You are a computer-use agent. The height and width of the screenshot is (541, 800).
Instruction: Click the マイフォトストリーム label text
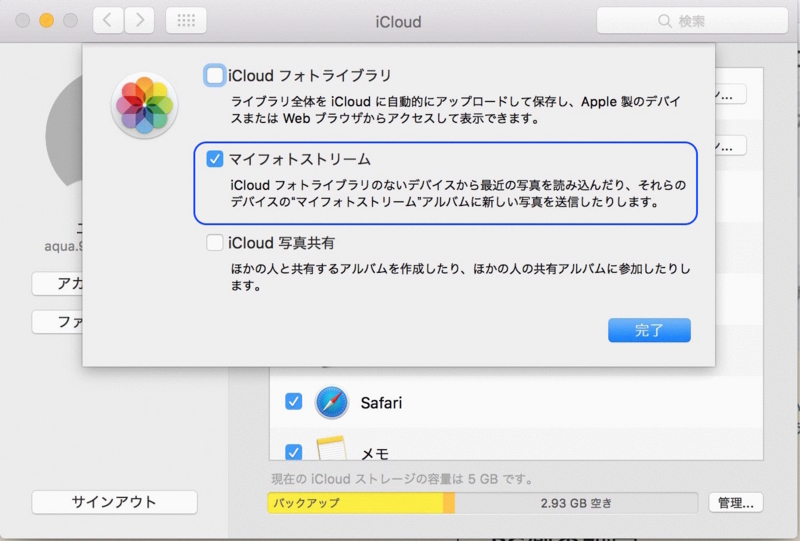point(299,159)
